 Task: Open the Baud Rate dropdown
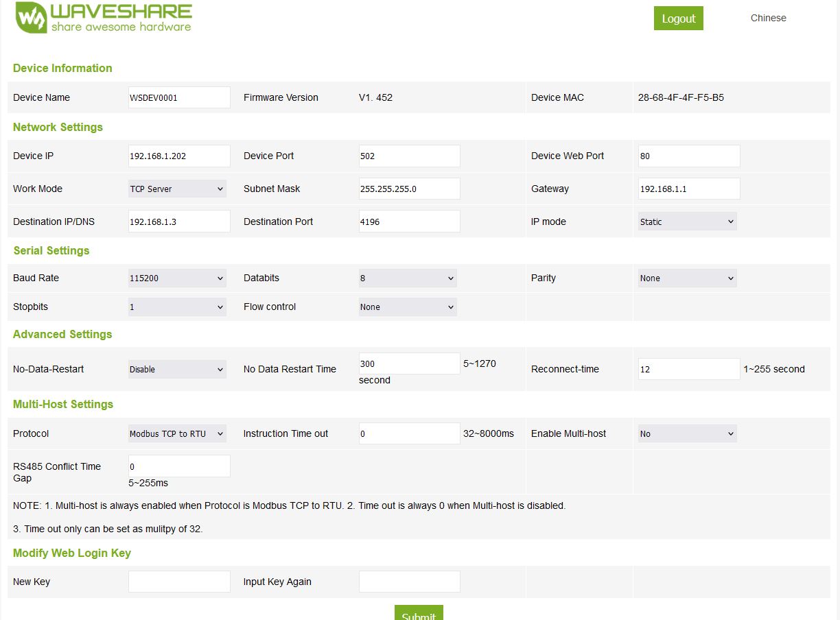(177, 278)
